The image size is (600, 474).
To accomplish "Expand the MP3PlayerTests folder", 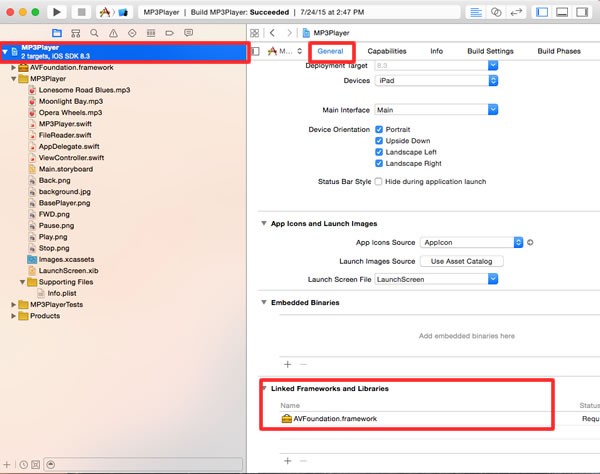I will click(13, 305).
